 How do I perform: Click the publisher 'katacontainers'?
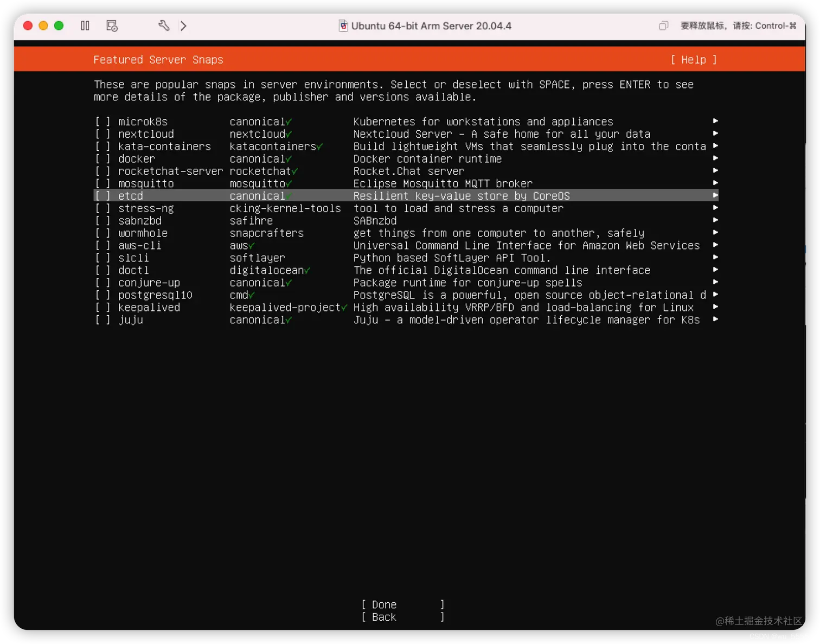[x=273, y=146]
